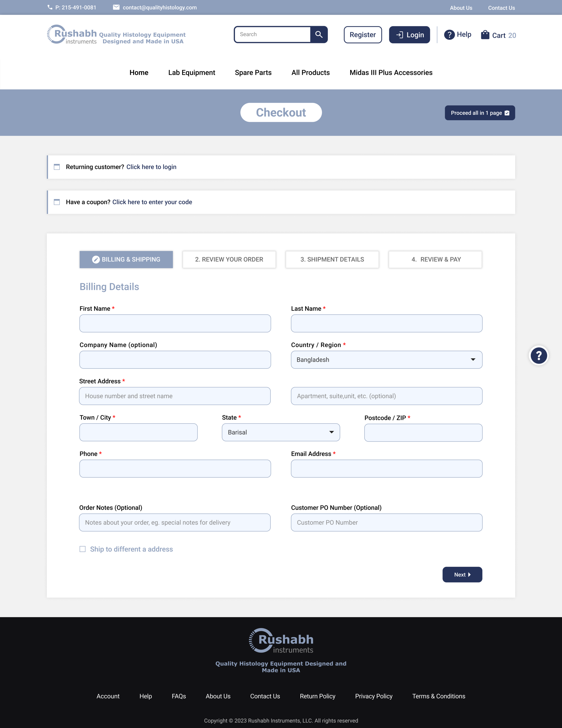The width and height of the screenshot is (562, 728).
Task: Check Ship to a different address
Action: [83, 549]
